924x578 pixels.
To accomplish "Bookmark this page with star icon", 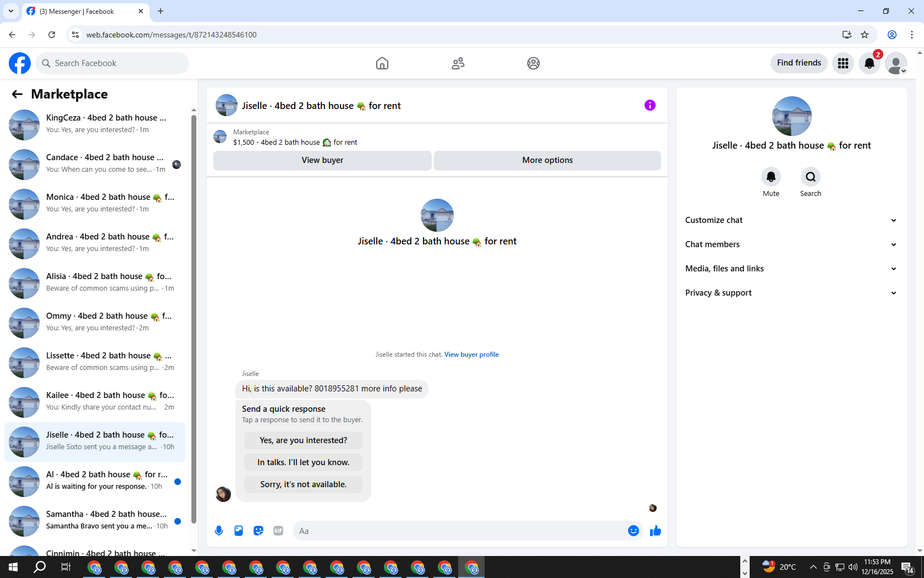I will (865, 35).
